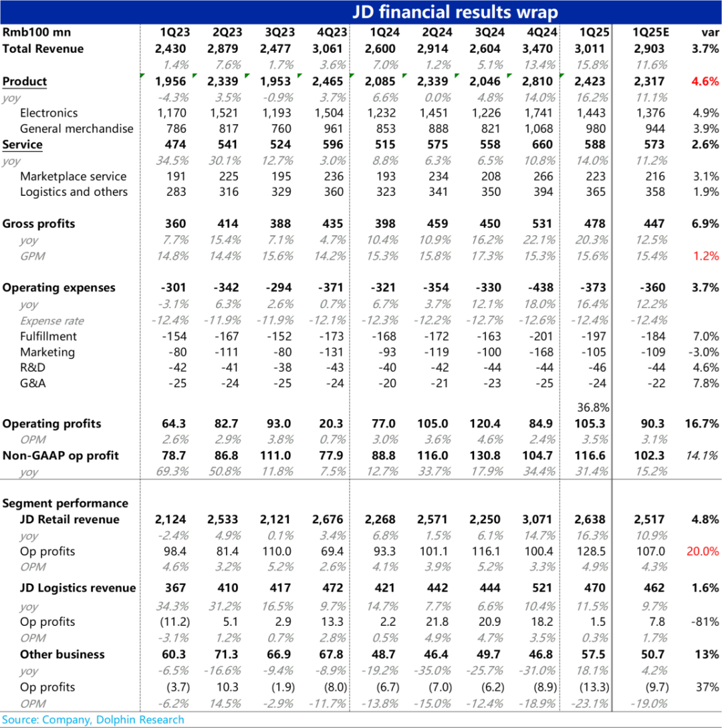Click the green triangle marker left of 1.7%
722x728 pixels.
coord(247,76)
